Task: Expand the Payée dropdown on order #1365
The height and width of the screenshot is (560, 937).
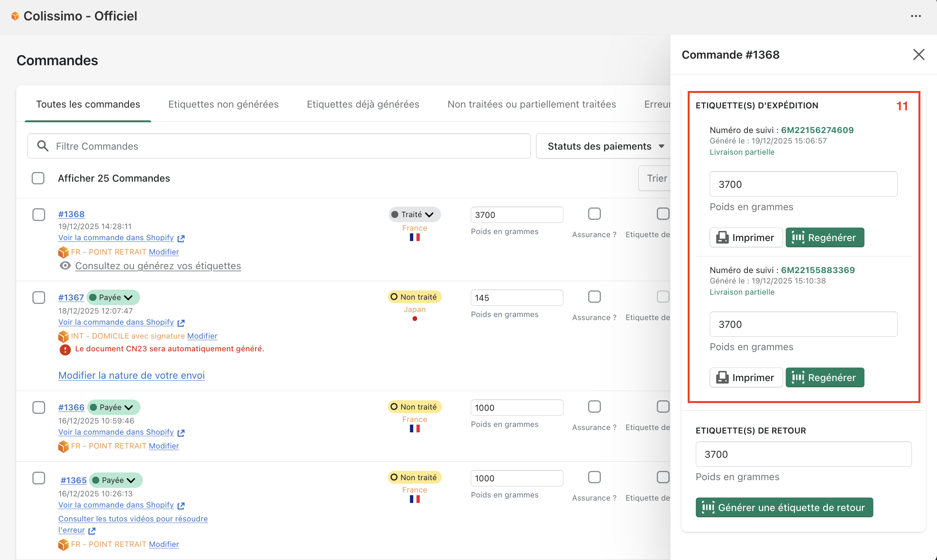Action: point(116,480)
